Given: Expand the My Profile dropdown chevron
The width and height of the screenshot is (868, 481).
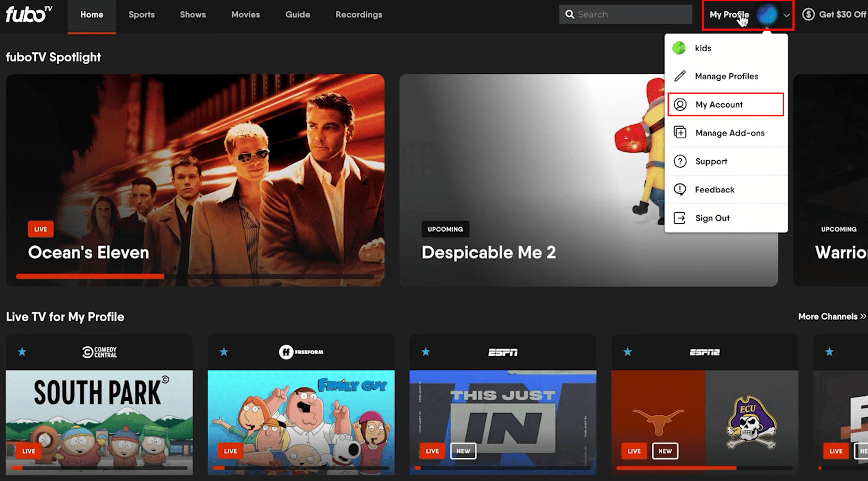Looking at the screenshot, I should tap(787, 15).
